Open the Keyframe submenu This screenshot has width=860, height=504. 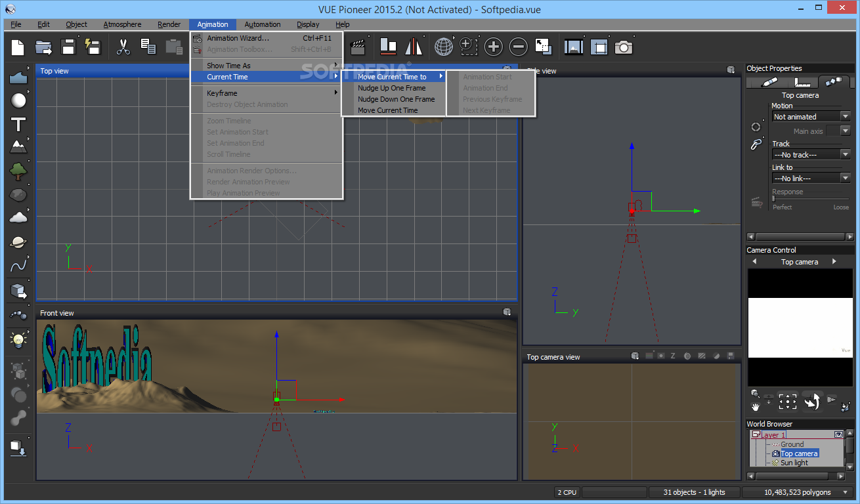pyautogui.click(x=267, y=93)
